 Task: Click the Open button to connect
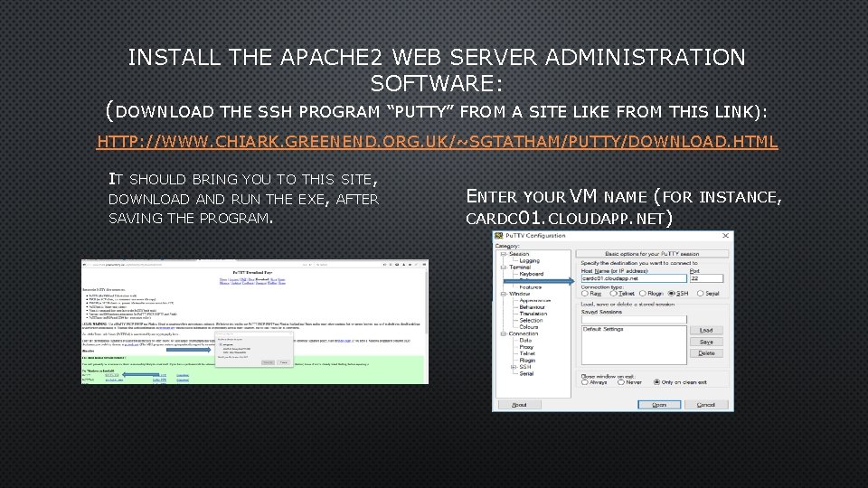[659, 405]
